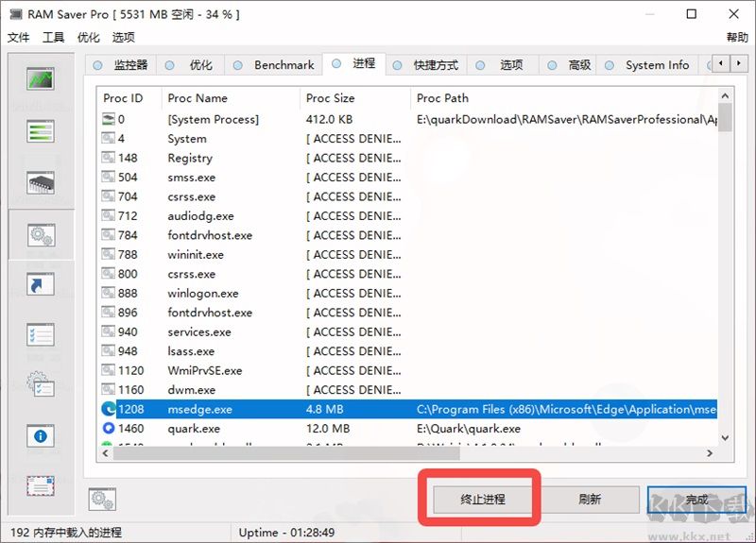
Task: Click the 刷新 button
Action: click(x=589, y=500)
